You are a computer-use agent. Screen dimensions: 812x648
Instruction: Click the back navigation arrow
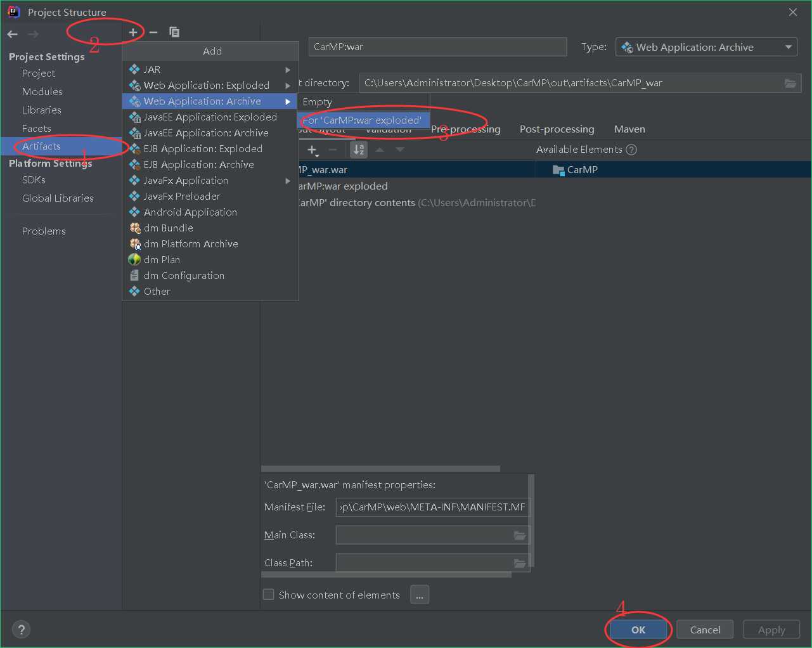[13, 34]
